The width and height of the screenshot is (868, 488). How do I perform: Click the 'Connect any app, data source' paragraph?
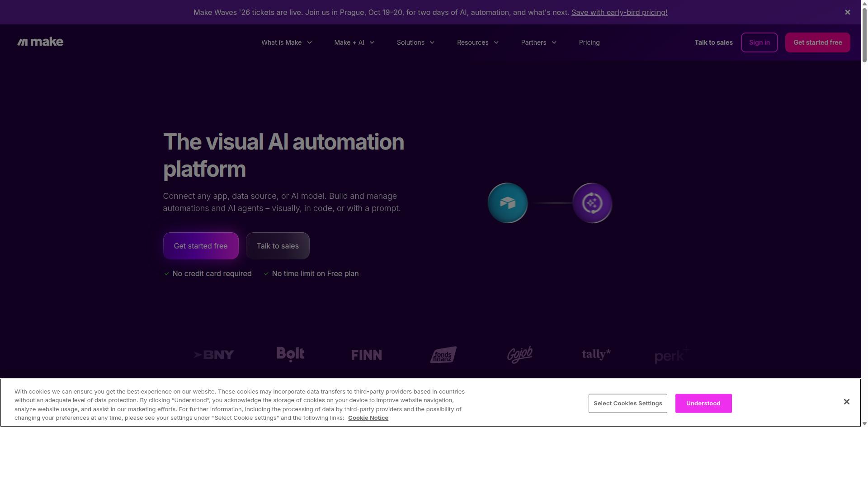[282, 202]
